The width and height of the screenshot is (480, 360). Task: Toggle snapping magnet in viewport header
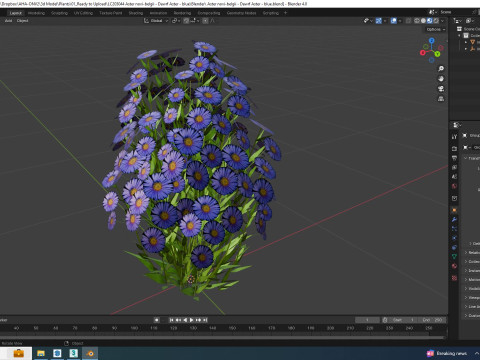186,21
